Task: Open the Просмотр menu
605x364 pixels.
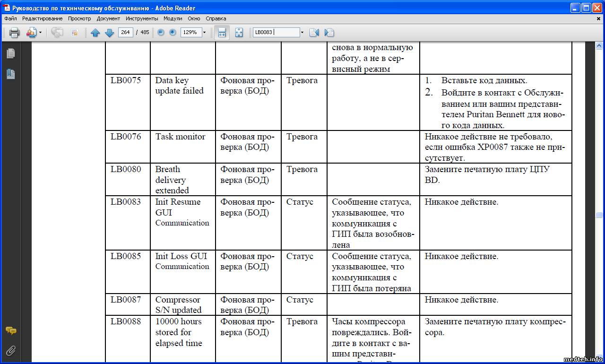Action: point(79,18)
